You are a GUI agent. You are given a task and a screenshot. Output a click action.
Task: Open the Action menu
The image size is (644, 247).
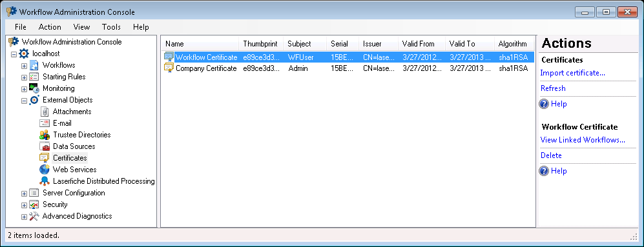pos(50,27)
